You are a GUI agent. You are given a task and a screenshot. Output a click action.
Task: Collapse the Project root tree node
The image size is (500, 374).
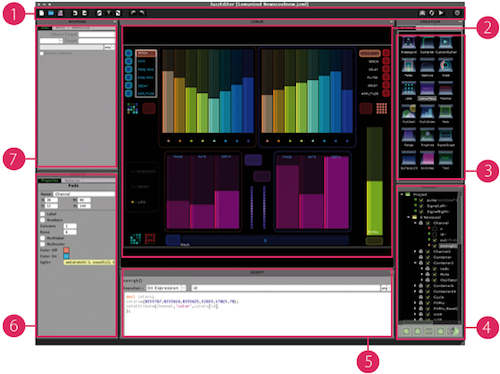(402, 194)
